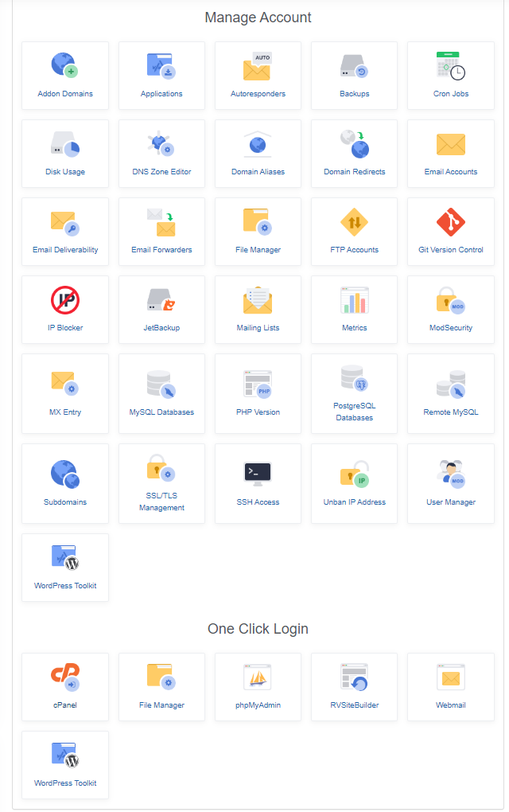Click the "cPanel" text label
This screenshot has width=509, height=812.
[64, 705]
